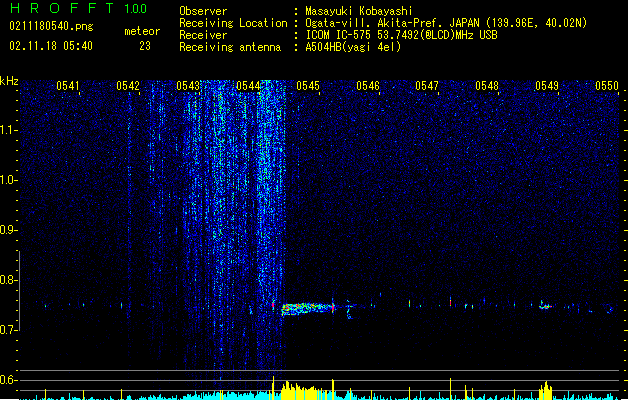The image size is (629, 400).
Task: Click the Receiving antenna label
Action: point(230,47)
